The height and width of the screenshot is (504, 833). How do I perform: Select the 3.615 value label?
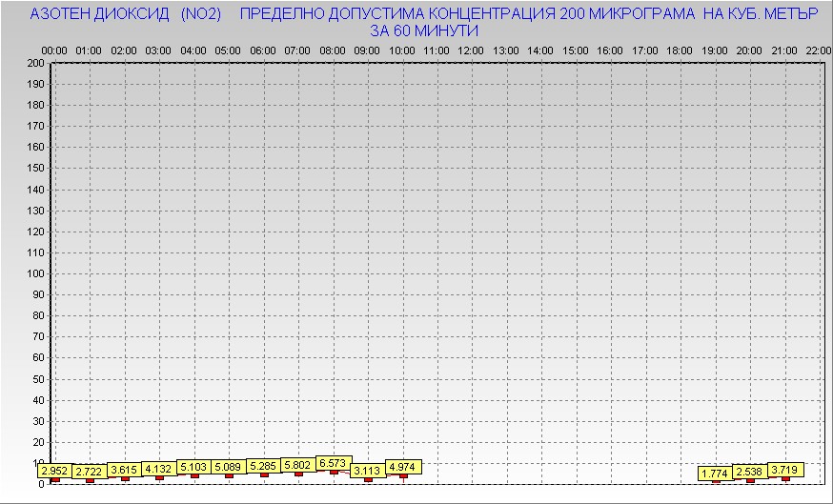click(124, 470)
